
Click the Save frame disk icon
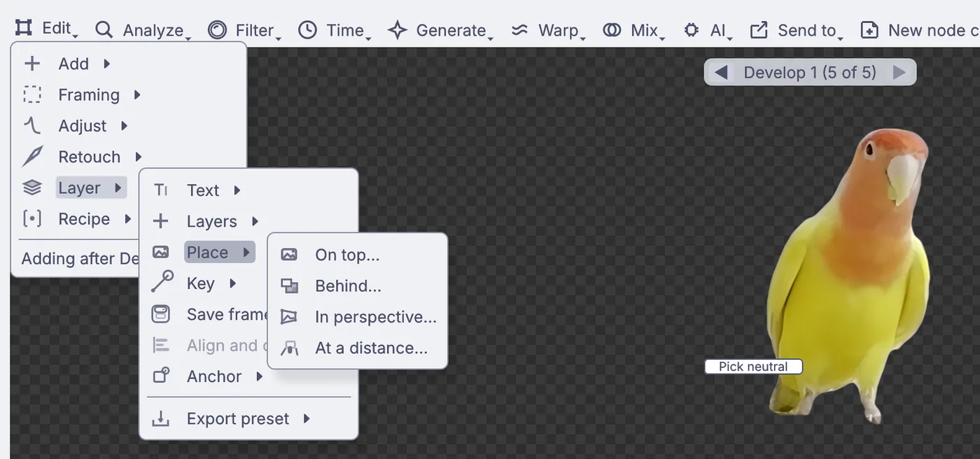161,314
